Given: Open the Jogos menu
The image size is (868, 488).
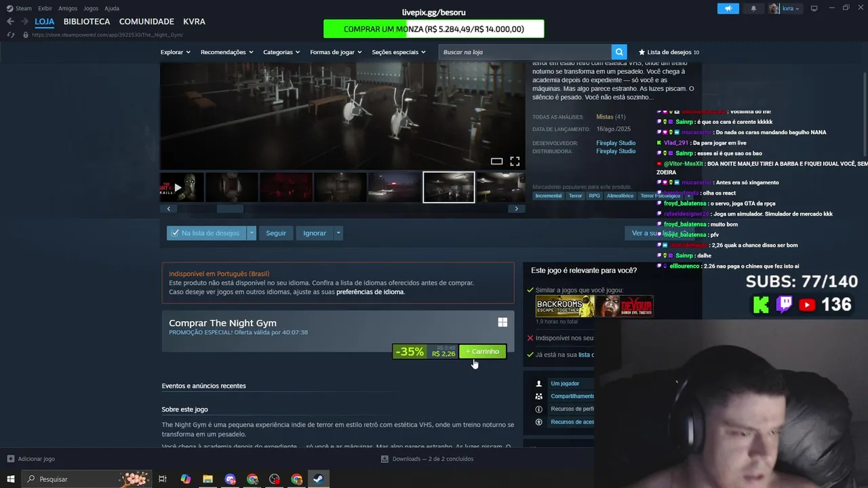Looking at the screenshot, I should [91, 8].
